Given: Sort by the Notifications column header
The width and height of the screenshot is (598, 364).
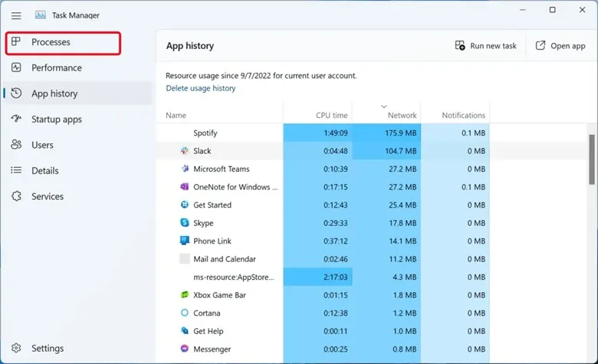Looking at the screenshot, I should pos(455,112).
